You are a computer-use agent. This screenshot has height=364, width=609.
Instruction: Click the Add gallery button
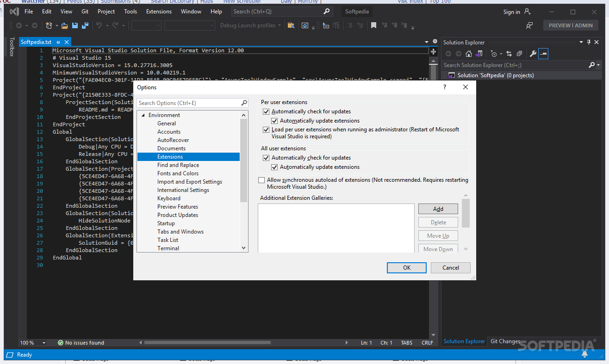pos(438,209)
